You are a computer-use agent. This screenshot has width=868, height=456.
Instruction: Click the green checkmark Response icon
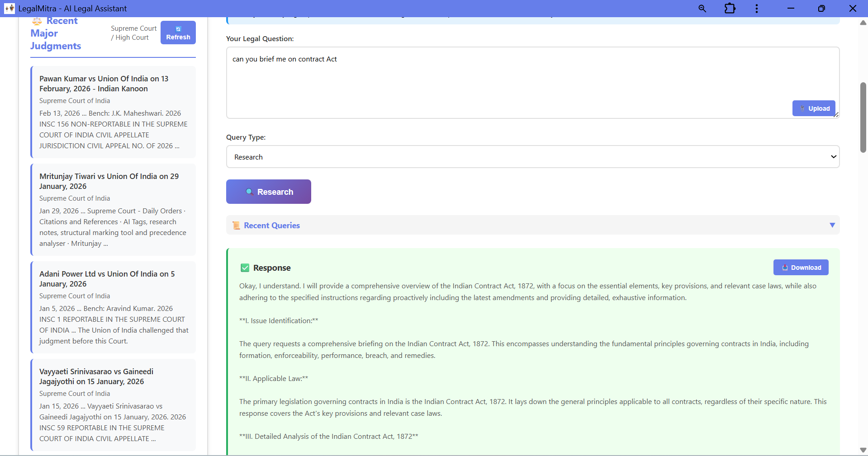point(245,268)
